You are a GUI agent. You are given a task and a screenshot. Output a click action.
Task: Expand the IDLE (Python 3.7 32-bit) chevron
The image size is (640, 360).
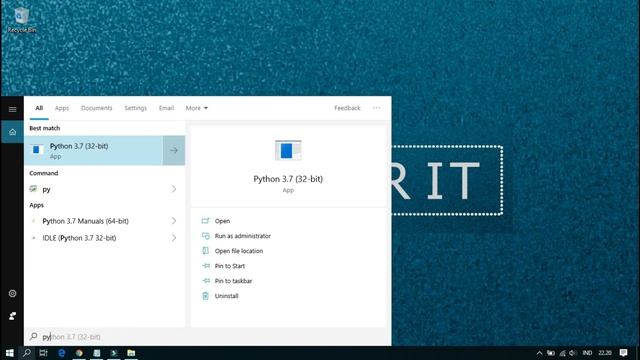(174, 238)
